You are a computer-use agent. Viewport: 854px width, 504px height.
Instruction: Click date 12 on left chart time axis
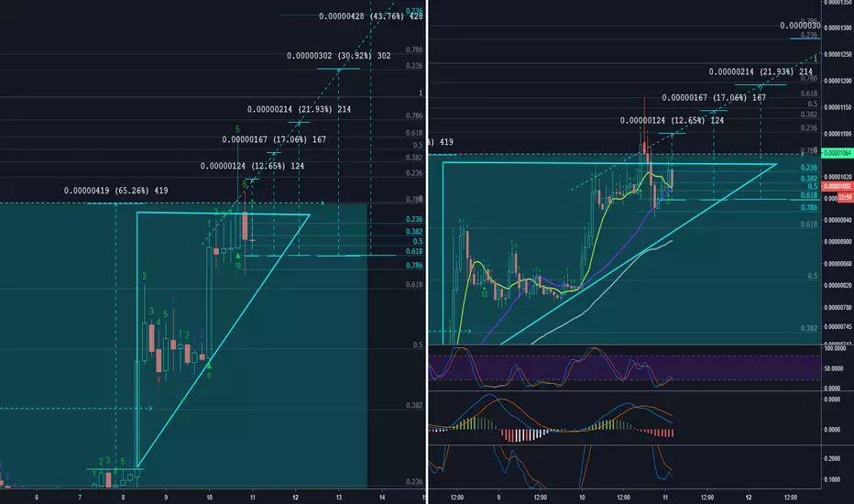coord(296,498)
